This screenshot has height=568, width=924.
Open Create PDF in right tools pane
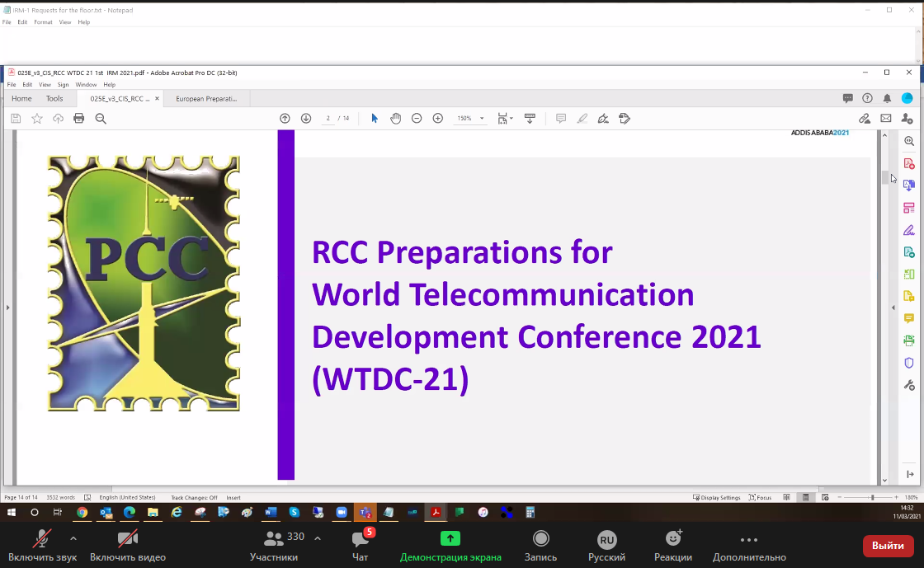[909, 163]
